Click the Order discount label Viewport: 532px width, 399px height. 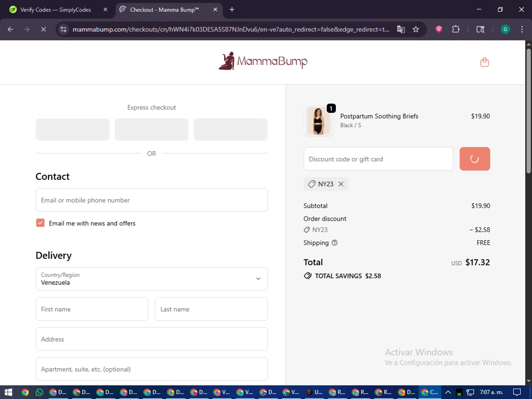click(x=325, y=219)
